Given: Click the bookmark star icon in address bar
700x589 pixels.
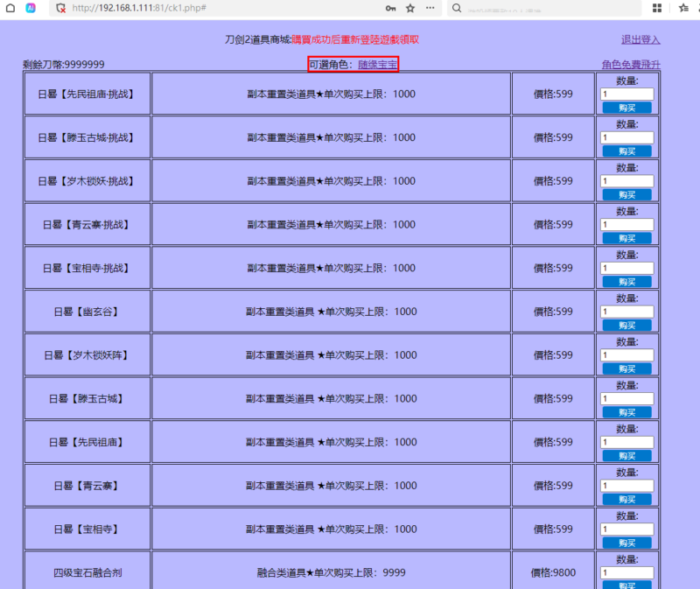Looking at the screenshot, I should 412,9.
